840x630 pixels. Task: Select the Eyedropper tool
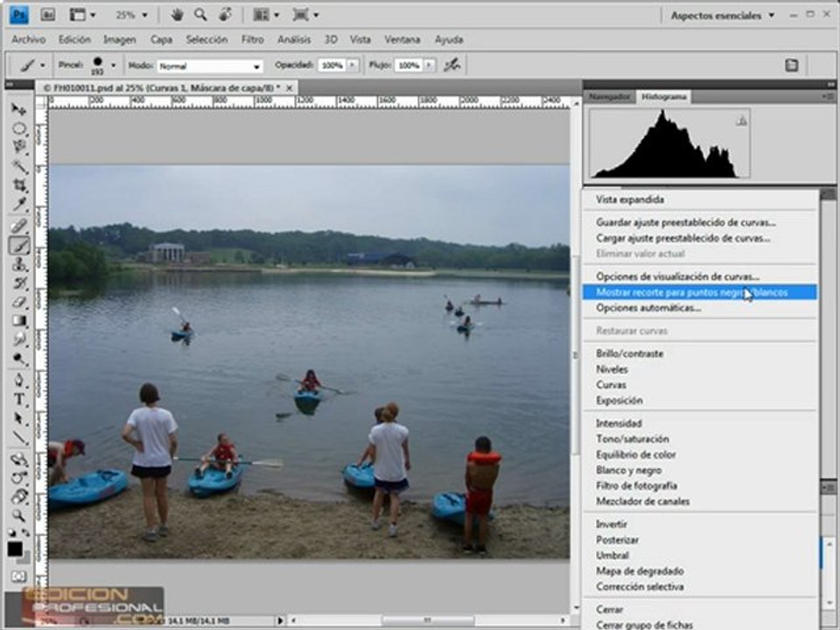tap(19, 204)
